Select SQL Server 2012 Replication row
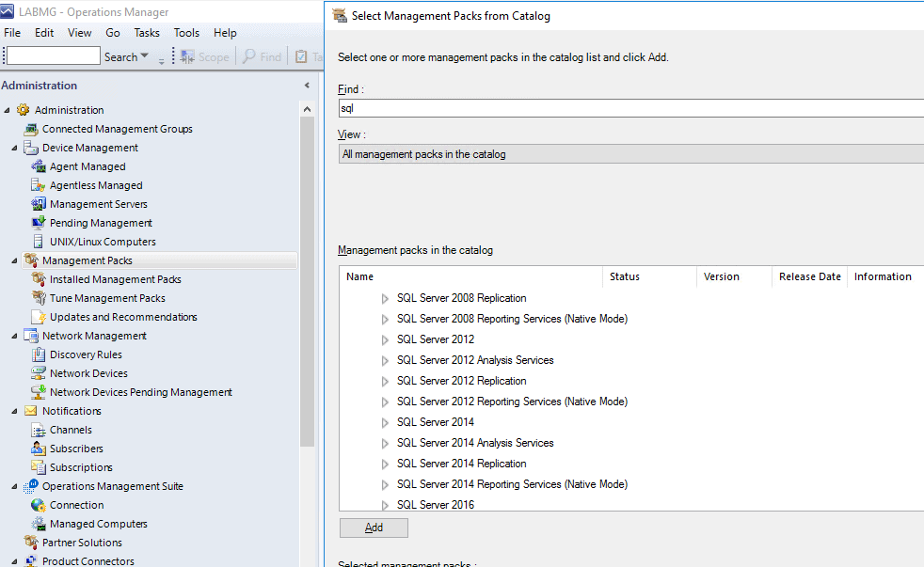The width and height of the screenshot is (924, 567). click(x=461, y=381)
